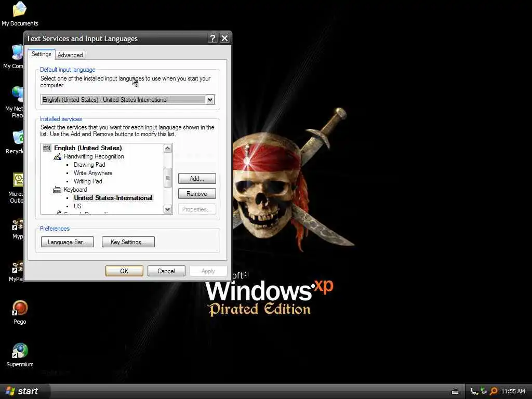Click the Cancel button
The image size is (532, 399).
tap(166, 271)
